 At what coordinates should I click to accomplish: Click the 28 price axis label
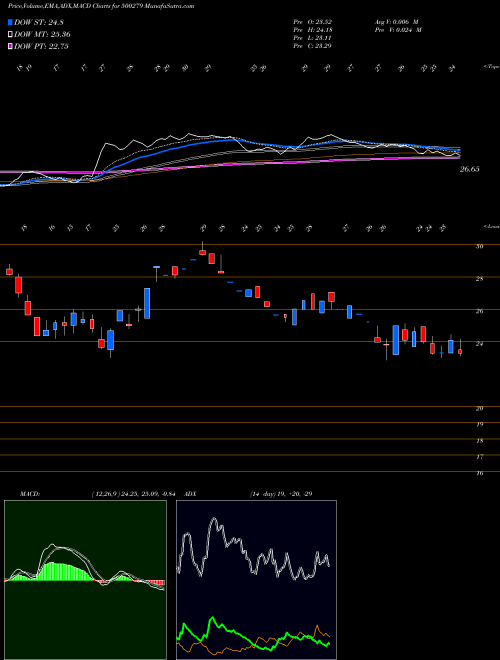(479, 279)
